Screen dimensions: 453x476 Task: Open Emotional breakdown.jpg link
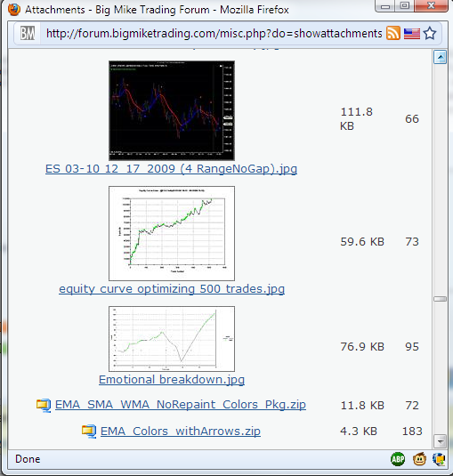coord(172,379)
